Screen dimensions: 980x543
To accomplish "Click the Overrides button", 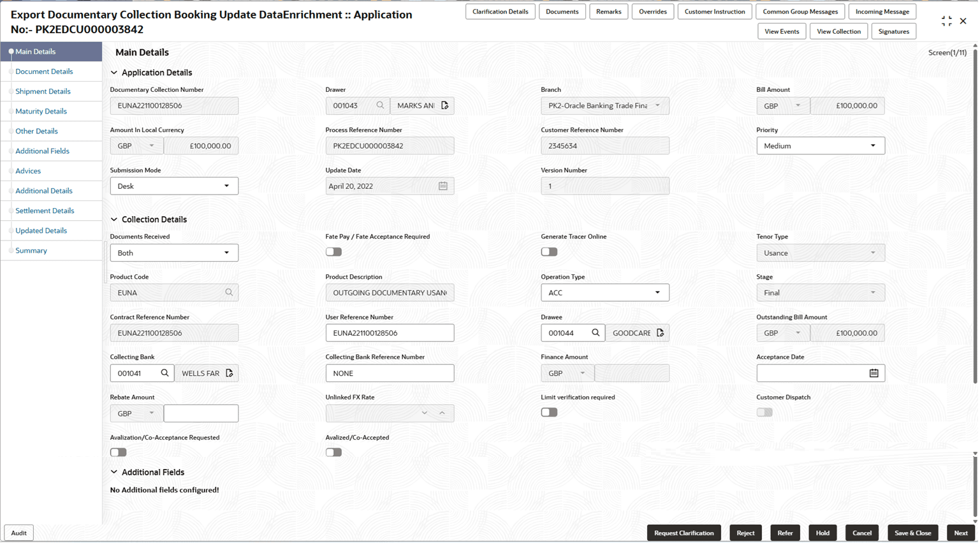I will (x=653, y=11).
